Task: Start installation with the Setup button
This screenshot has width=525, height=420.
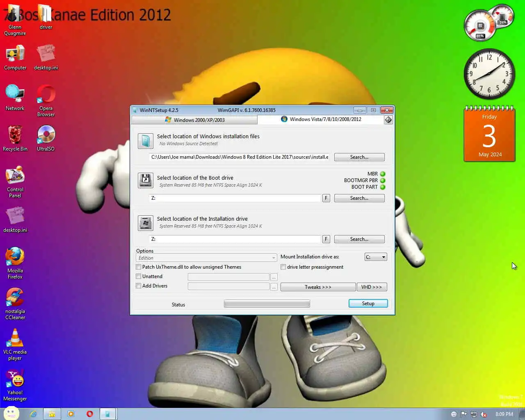Action: point(368,304)
